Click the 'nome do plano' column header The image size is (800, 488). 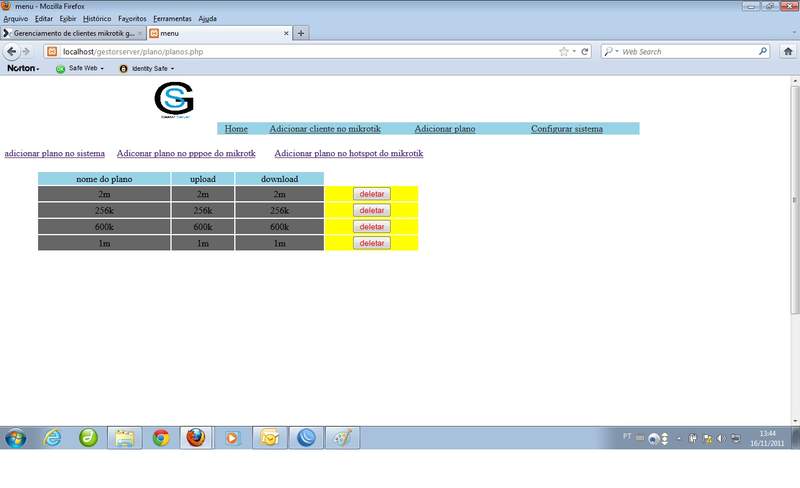[104, 179]
